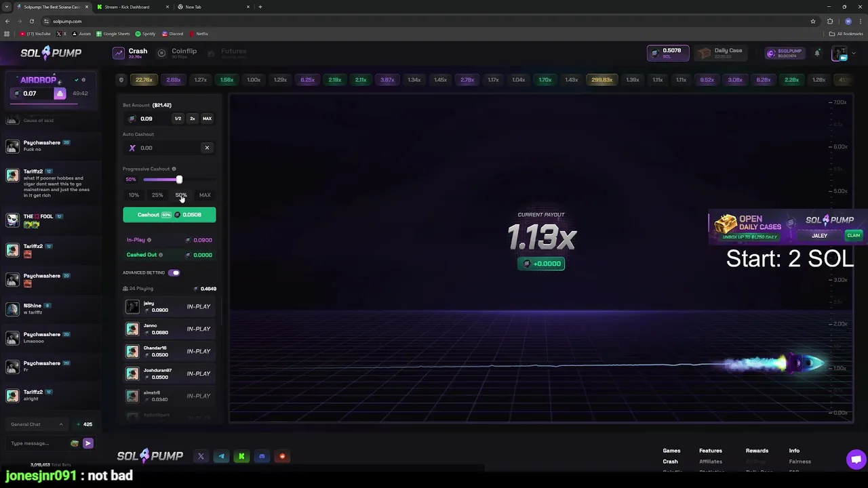
Task: Select 50% progressive cashout preset
Action: click(x=181, y=195)
